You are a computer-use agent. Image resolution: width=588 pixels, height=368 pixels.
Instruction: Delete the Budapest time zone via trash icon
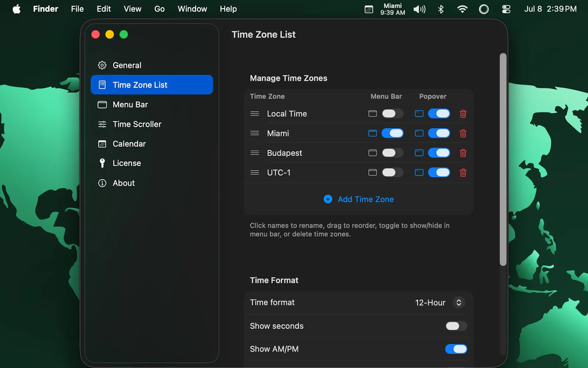tap(463, 153)
